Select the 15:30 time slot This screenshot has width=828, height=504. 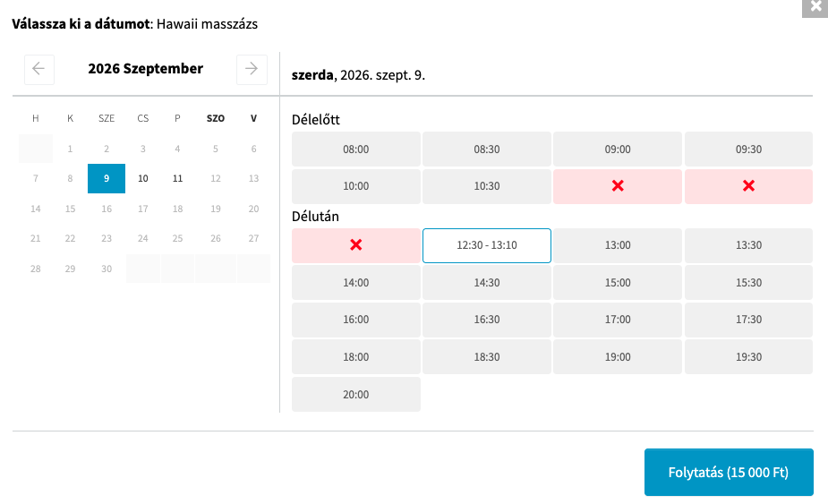[x=748, y=283]
